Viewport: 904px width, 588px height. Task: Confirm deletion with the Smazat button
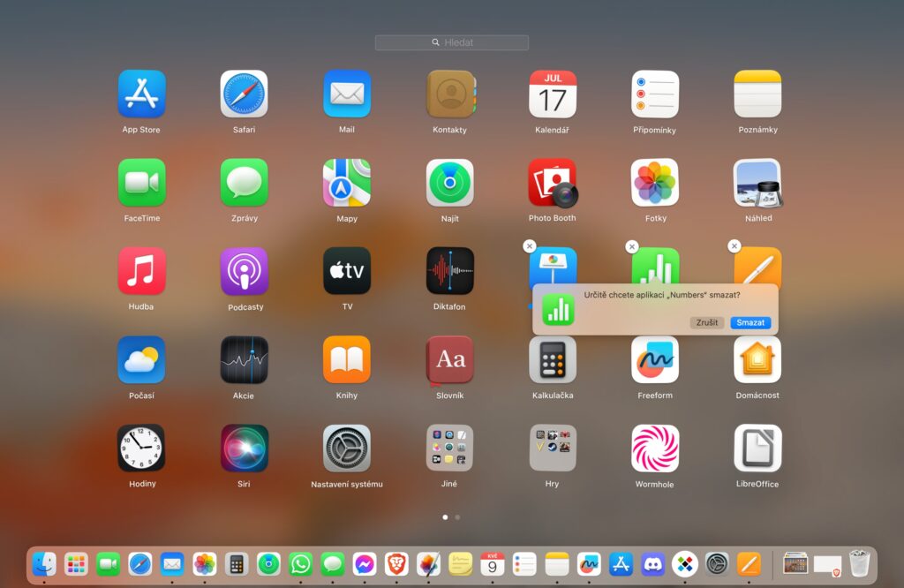click(x=750, y=323)
